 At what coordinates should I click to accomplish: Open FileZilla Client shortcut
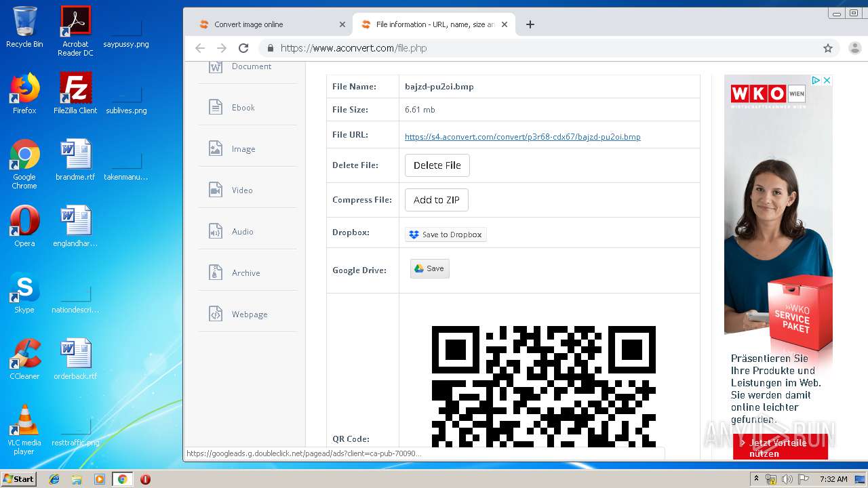(x=75, y=94)
